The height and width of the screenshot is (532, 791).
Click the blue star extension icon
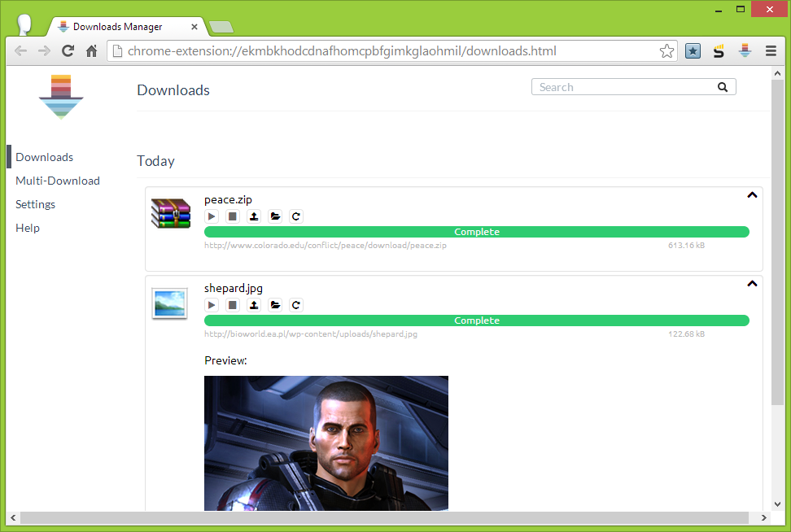[693, 51]
